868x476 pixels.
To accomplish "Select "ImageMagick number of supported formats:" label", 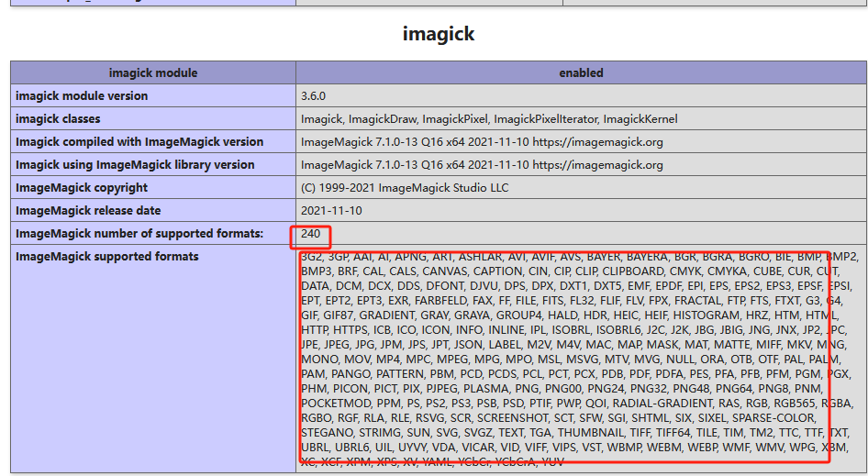I will 139,234.
